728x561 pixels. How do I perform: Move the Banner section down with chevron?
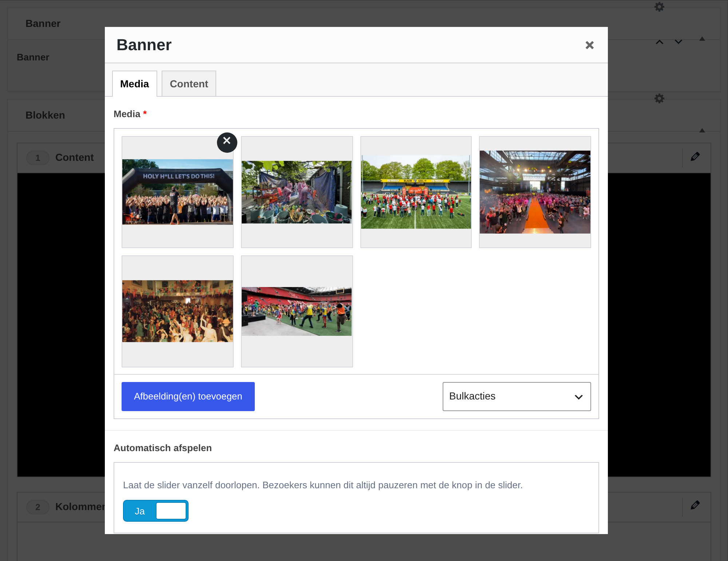click(678, 42)
